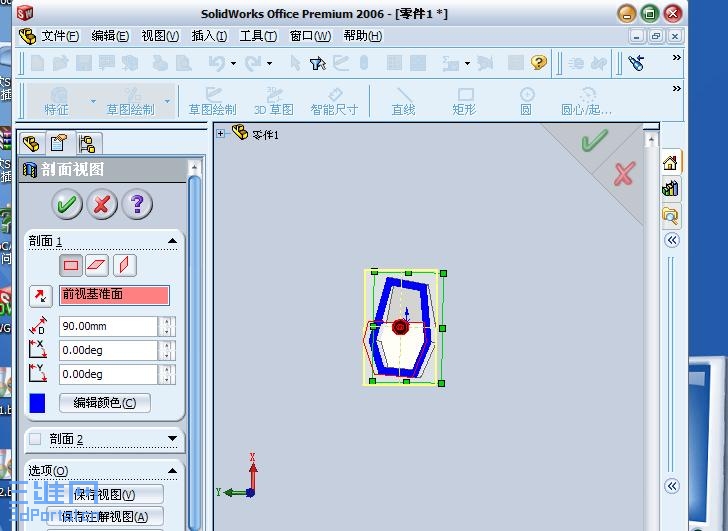Screen dimensions: 728x531
Task: Open SolidWorks Resources home icon in task pane
Action: click(x=670, y=162)
